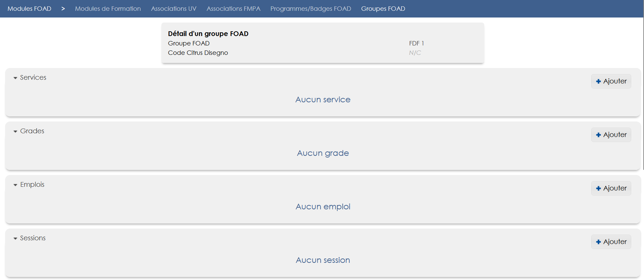Select the Groupes FOAD tab

(383, 9)
